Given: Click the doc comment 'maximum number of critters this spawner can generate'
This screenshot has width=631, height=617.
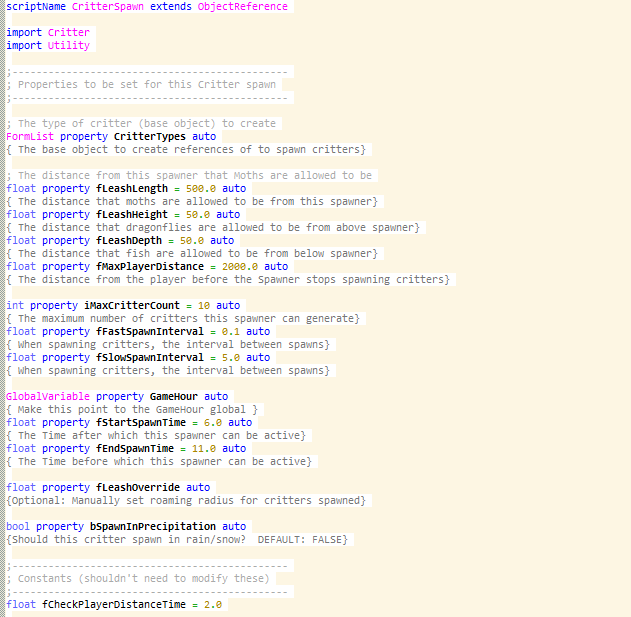Looking at the screenshot, I should pyautogui.click(x=183, y=318).
